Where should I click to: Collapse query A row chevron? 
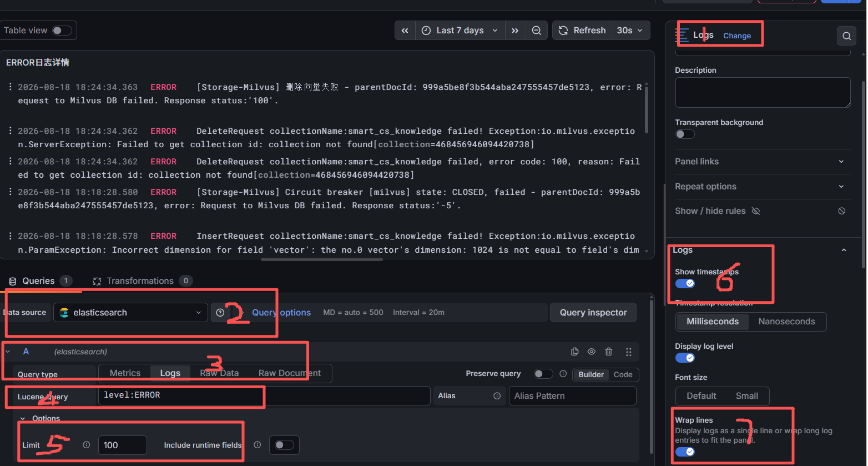coord(8,352)
